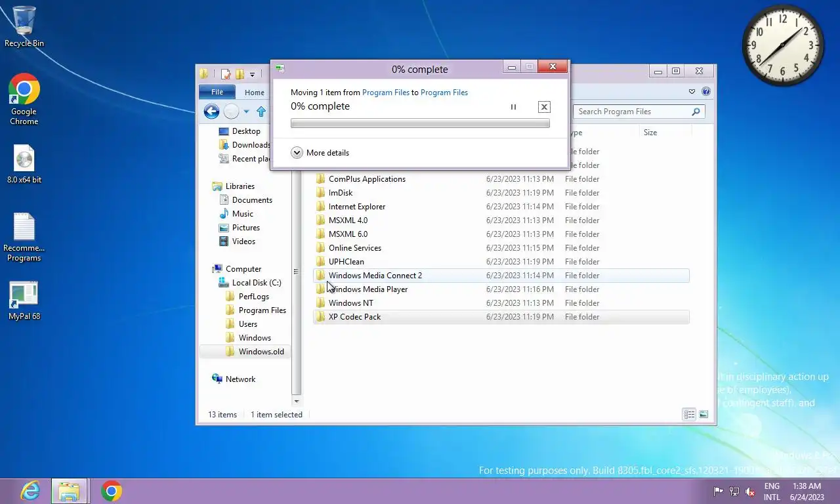Open recent locations dropdown beside Forward button
The height and width of the screenshot is (504, 840).
click(246, 112)
